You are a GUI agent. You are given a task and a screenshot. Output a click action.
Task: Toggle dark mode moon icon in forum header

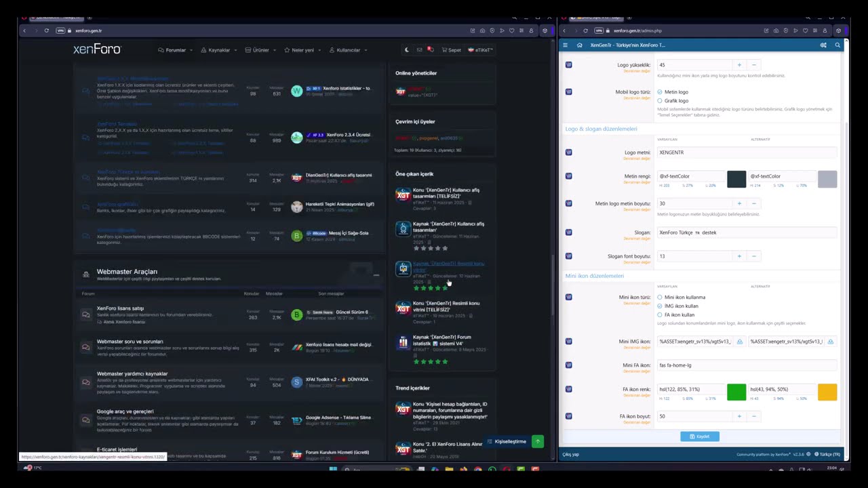tap(407, 49)
